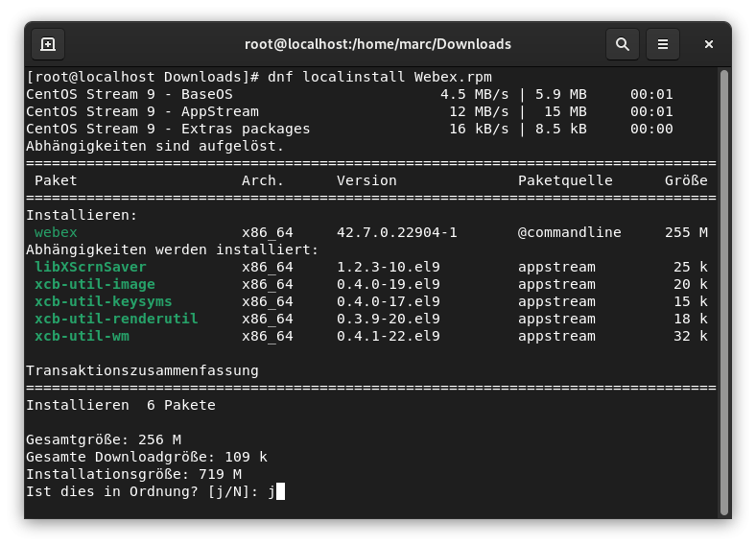Click 'Gesamte Downloadgröße: 109 k' line
756x546 pixels.
coord(147,458)
